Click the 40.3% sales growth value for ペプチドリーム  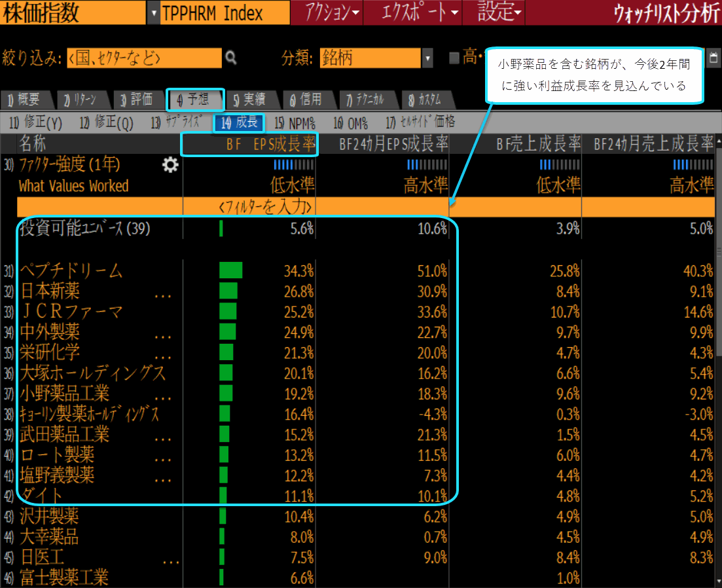(698, 270)
